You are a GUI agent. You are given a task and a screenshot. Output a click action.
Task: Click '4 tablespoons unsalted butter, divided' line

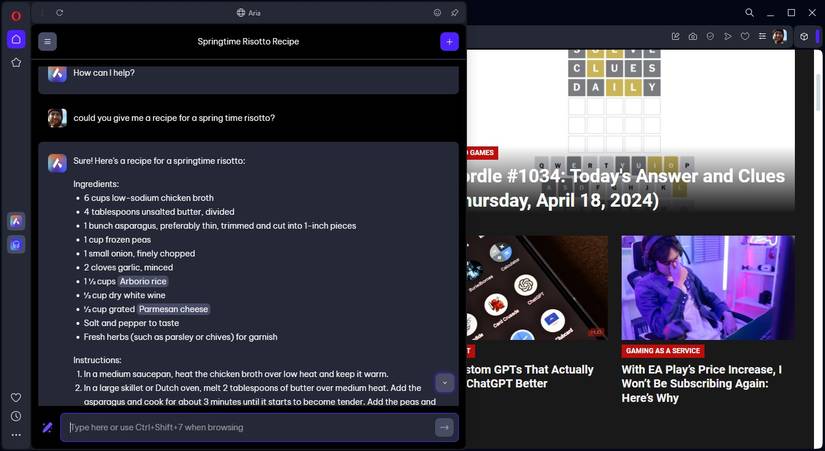pos(159,212)
